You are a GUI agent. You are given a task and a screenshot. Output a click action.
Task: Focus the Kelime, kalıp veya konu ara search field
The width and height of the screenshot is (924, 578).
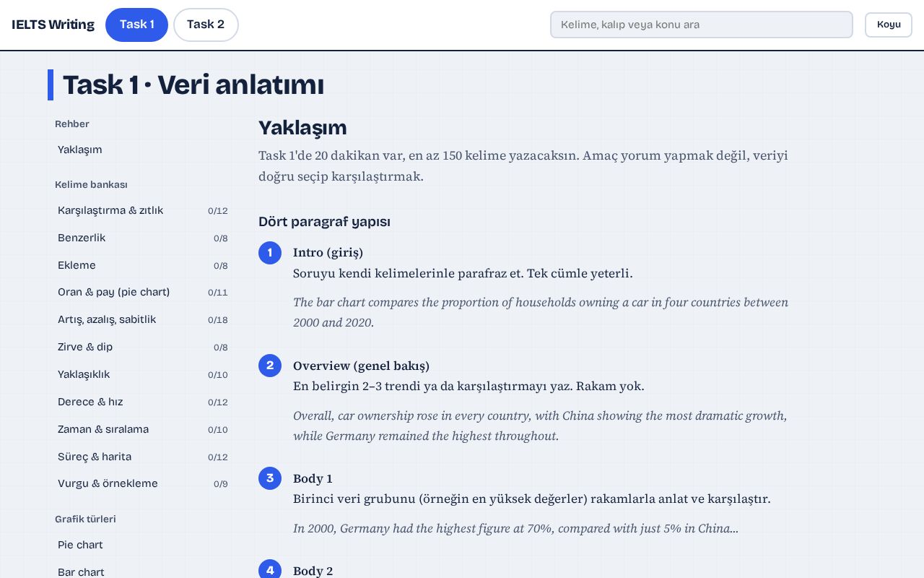click(702, 25)
